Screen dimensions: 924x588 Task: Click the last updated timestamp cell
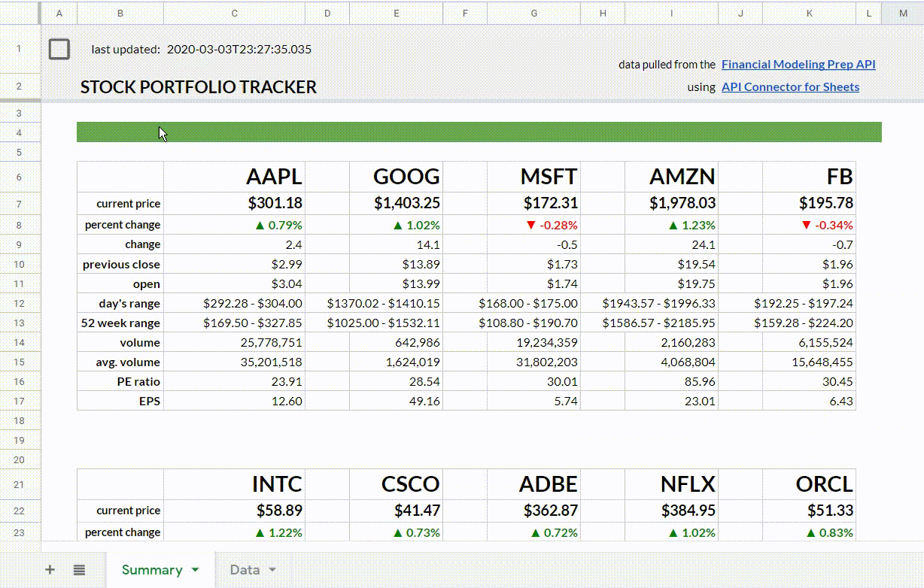coord(239,50)
